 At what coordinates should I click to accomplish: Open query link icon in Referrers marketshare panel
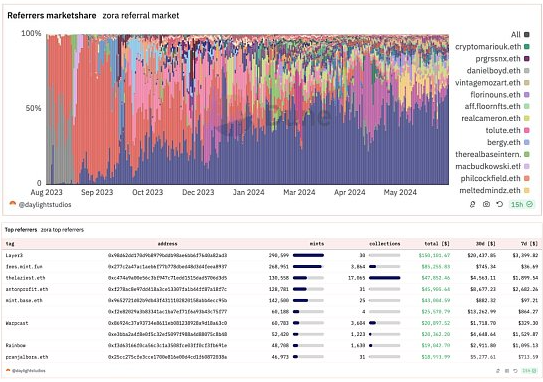(472, 204)
